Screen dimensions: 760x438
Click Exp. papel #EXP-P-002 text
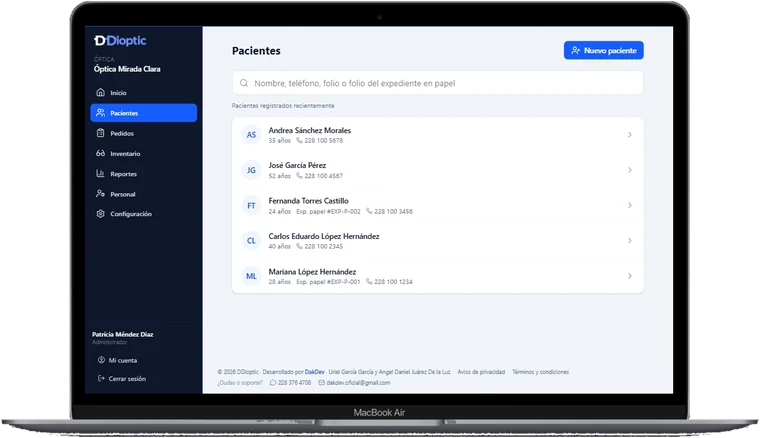pos(328,211)
